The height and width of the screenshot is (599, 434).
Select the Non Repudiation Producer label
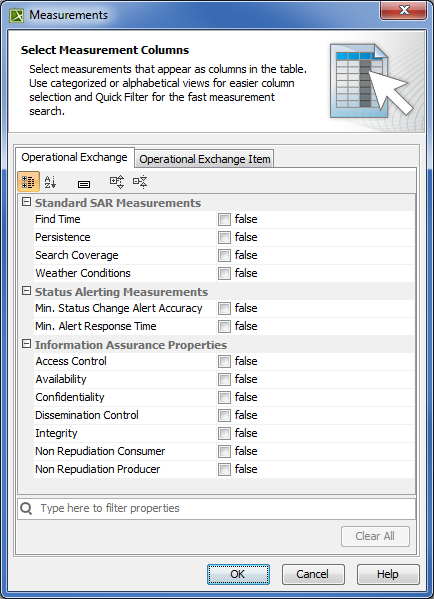coord(98,469)
